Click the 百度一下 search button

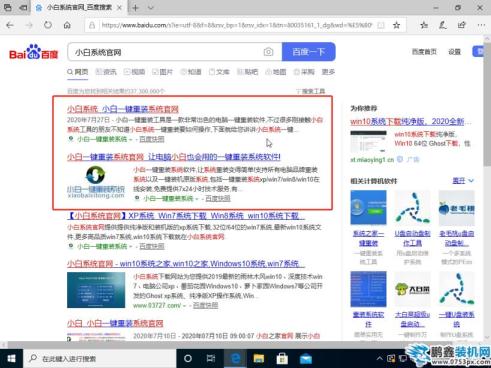pyautogui.click(x=308, y=52)
